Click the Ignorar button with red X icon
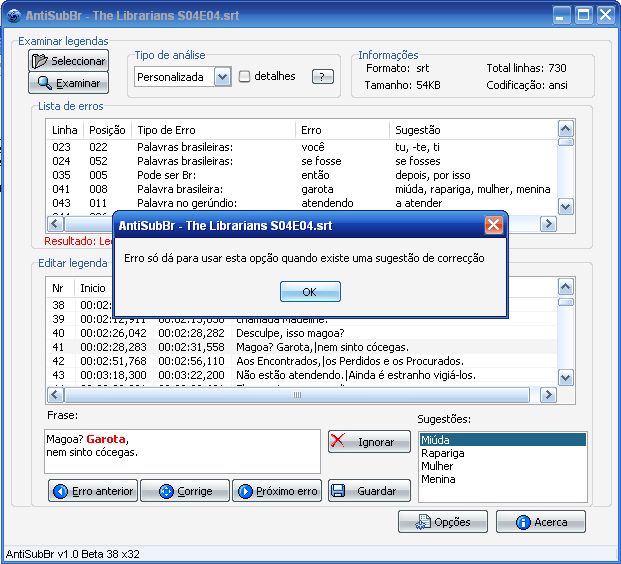 [x=369, y=442]
